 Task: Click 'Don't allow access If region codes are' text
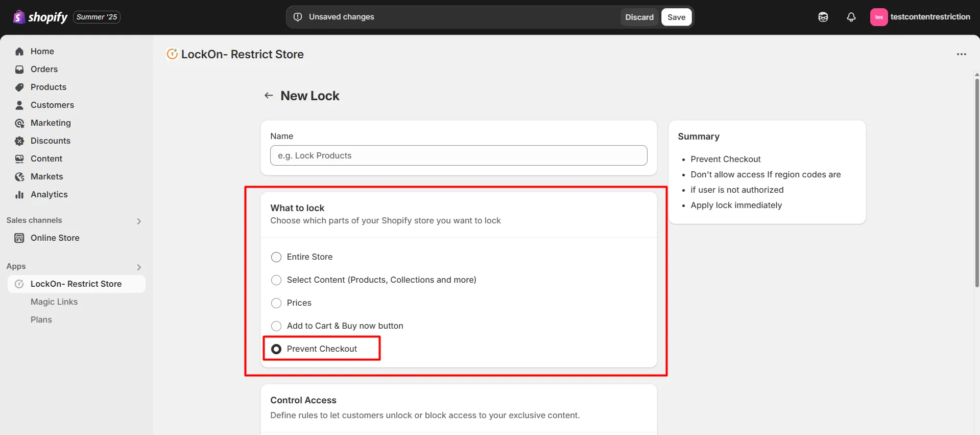[x=766, y=174]
